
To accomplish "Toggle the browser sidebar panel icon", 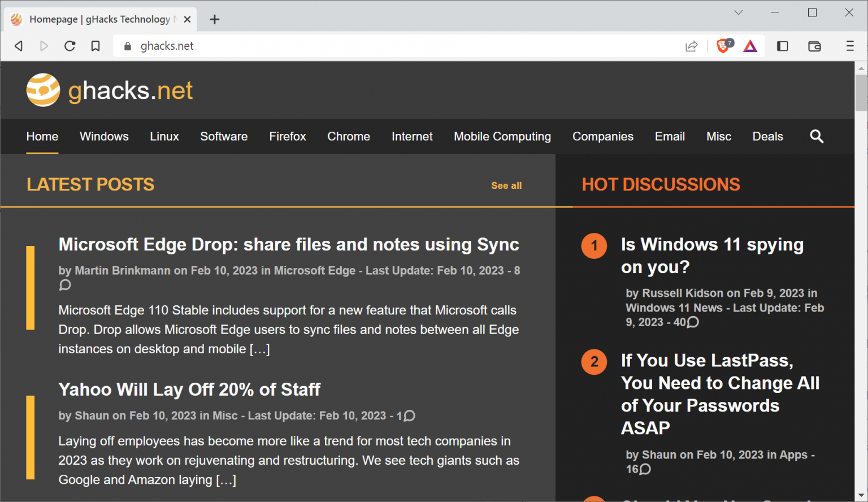I will pyautogui.click(x=783, y=46).
